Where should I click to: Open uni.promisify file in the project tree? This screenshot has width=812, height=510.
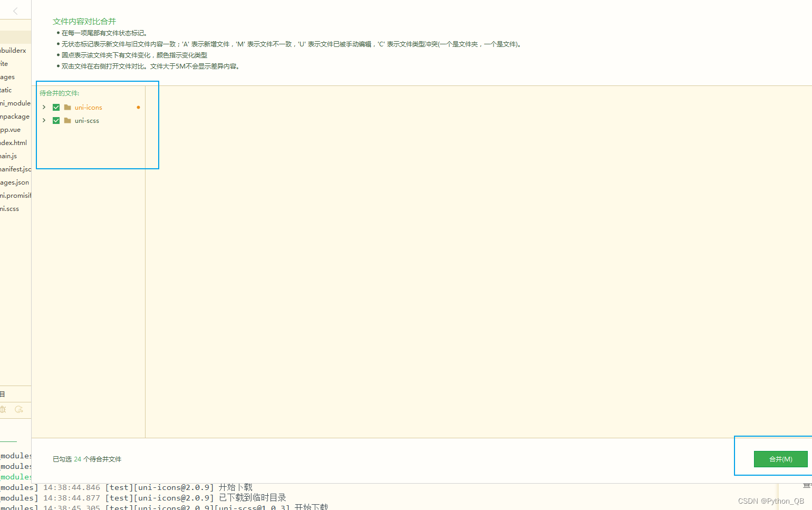coord(15,195)
